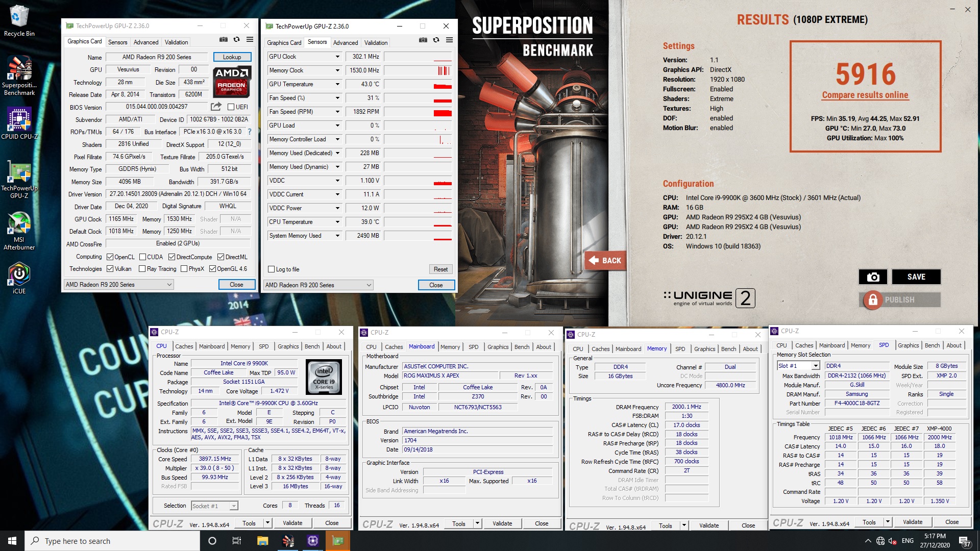
Task: Open File Explorer from the taskbar
Action: tap(262, 541)
